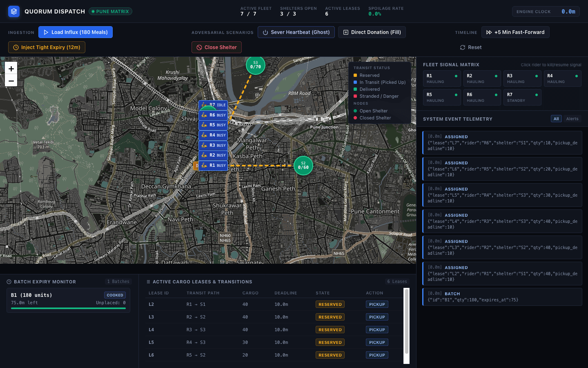Click PICKUP for lease L3
Viewport: 588px width, 368px height.
[377, 317]
